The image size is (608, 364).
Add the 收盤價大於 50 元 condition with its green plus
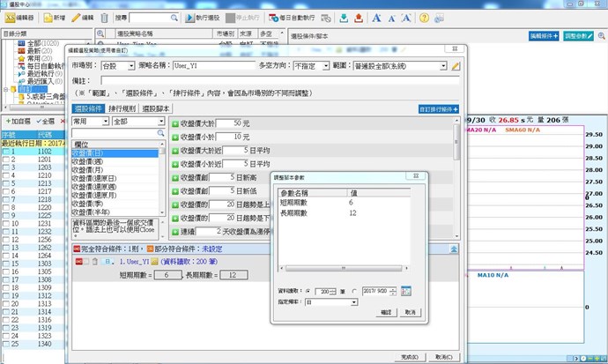[x=174, y=123]
